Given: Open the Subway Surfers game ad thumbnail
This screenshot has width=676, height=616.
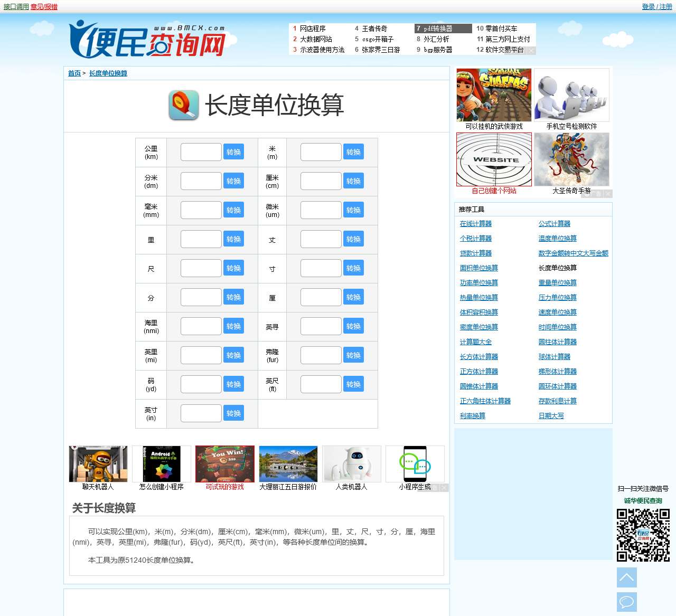Looking at the screenshot, I should [494, 95].
